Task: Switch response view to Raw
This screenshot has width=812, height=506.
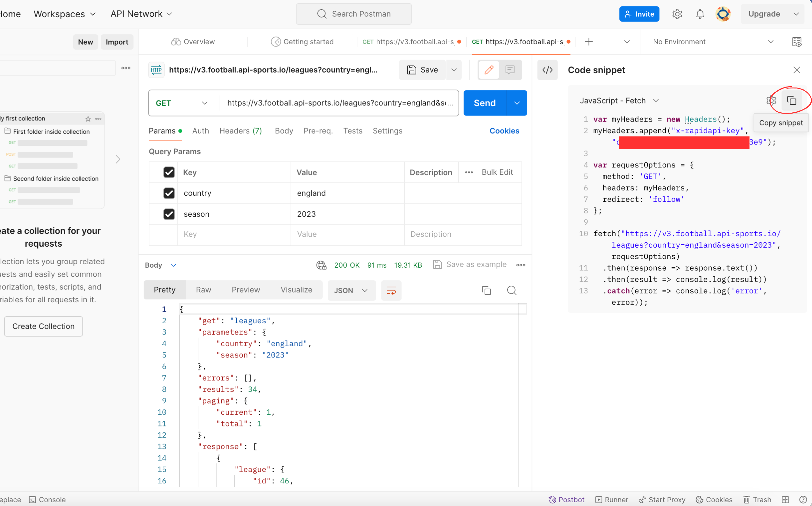Action: [203, 290]
